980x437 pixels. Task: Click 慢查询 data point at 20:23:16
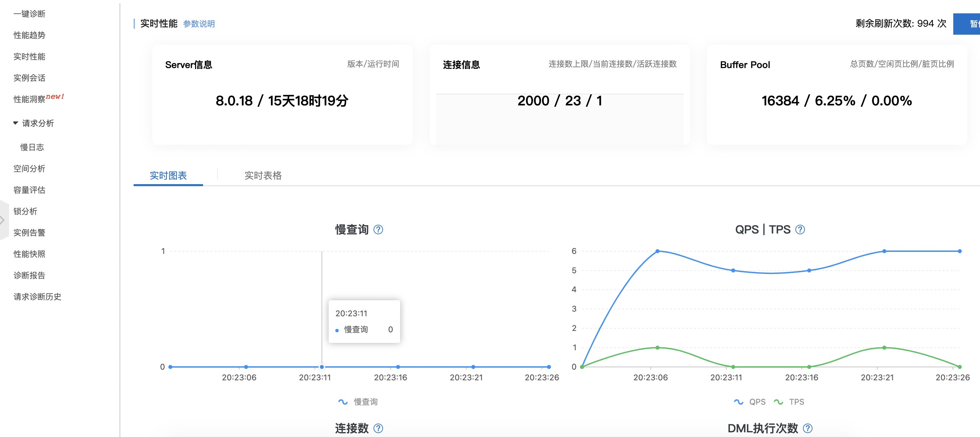[397, 367]
